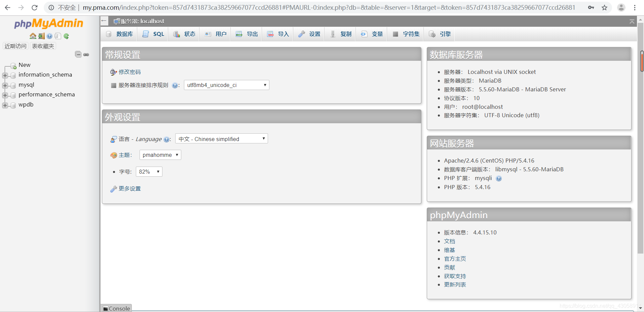
Task: Open utf8mb4_unicode_ci collation dropdown
Action: (x=226, y=85)
